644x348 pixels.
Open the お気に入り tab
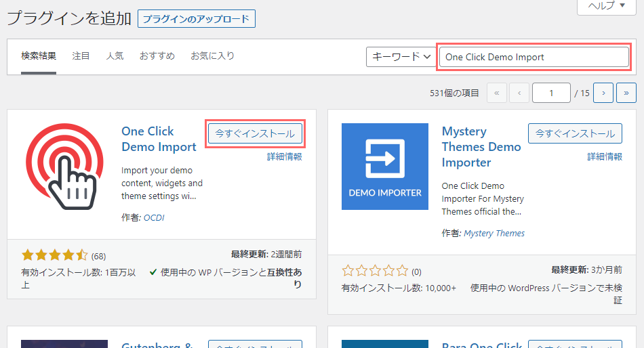click(x=212, y=56)
